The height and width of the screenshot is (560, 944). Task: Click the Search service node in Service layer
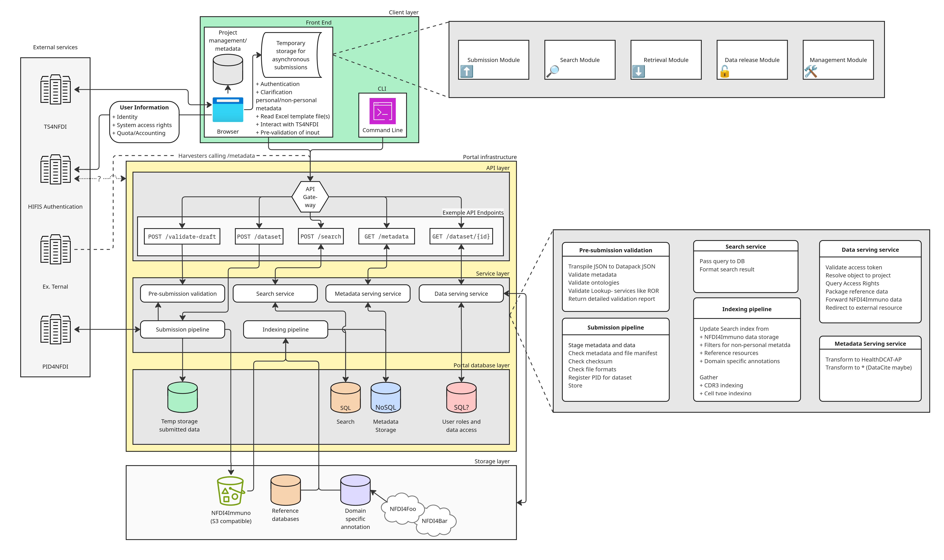(275, 294)
